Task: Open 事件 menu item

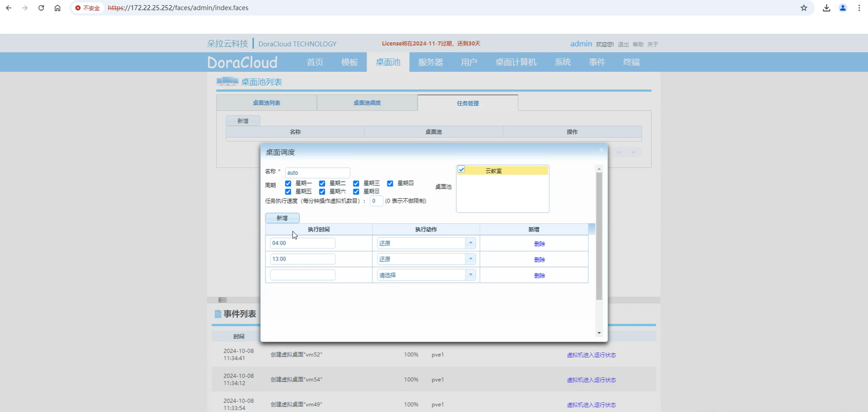Action: click(x=597, y=62)
